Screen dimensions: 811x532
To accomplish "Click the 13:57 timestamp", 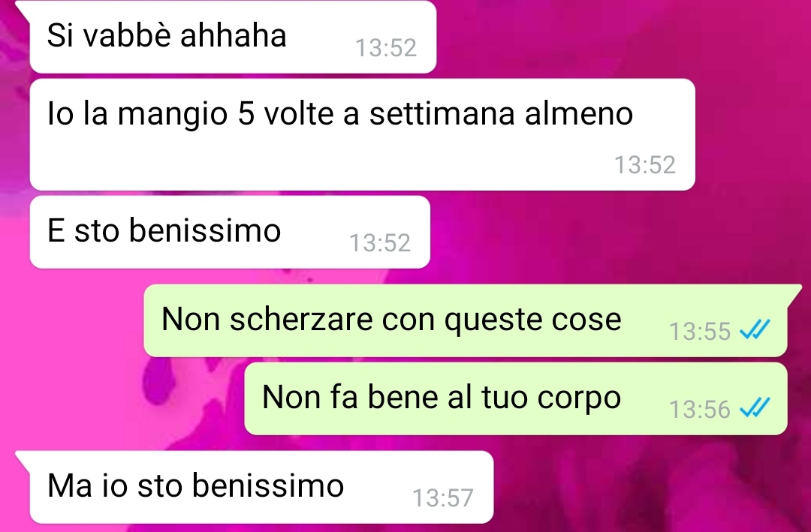I will (x=443, y=498).
